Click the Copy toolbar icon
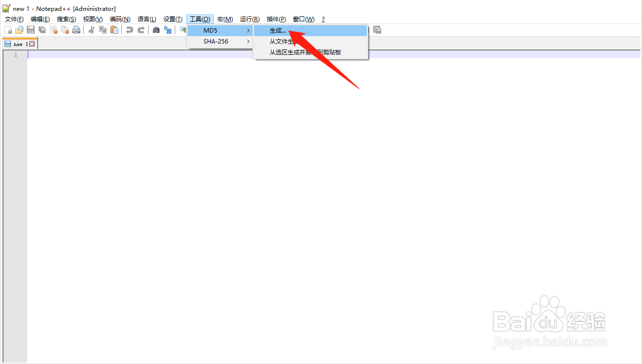This screenshot has width=642, height=364. tap(103, 30)
